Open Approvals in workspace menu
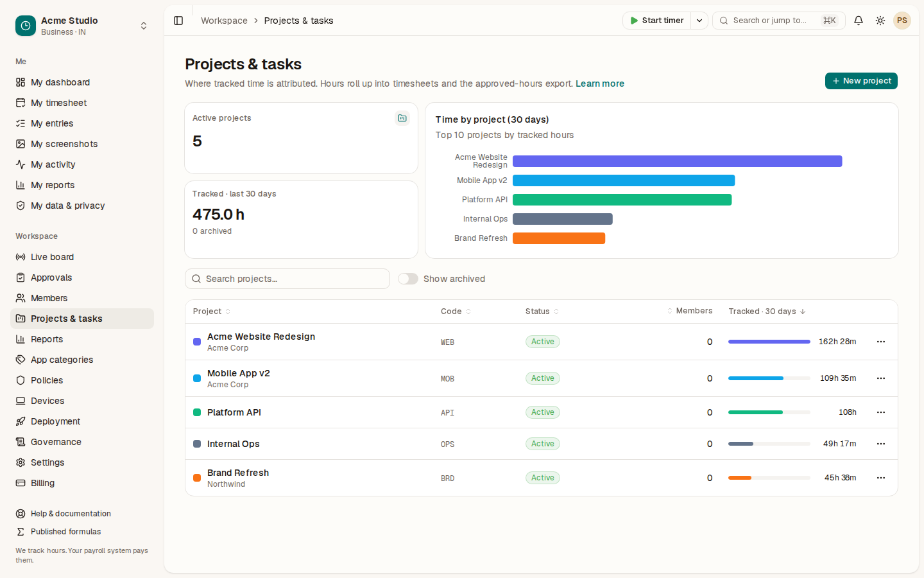 click(82, 277)
